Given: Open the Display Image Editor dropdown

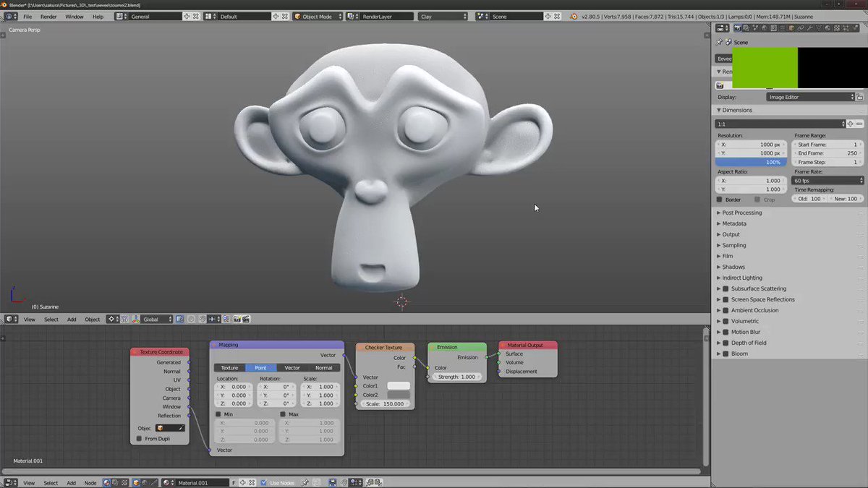Looking at the screenshot, I should pos(811,97).
